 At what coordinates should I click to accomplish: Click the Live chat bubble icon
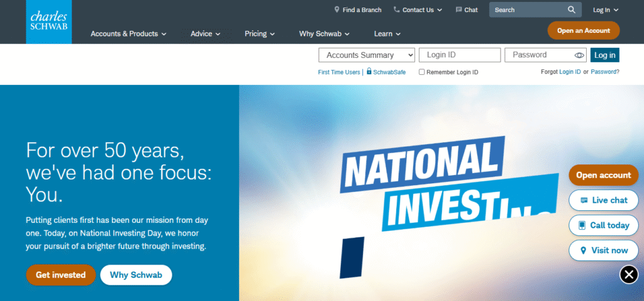tap(584, 200)
